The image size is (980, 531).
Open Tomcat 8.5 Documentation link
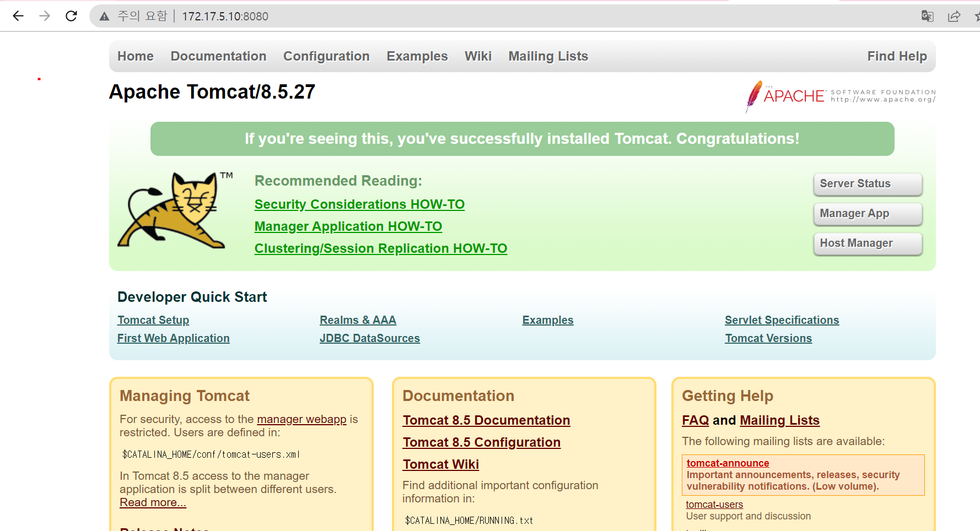pyautogui.click(x=486, y=420)
